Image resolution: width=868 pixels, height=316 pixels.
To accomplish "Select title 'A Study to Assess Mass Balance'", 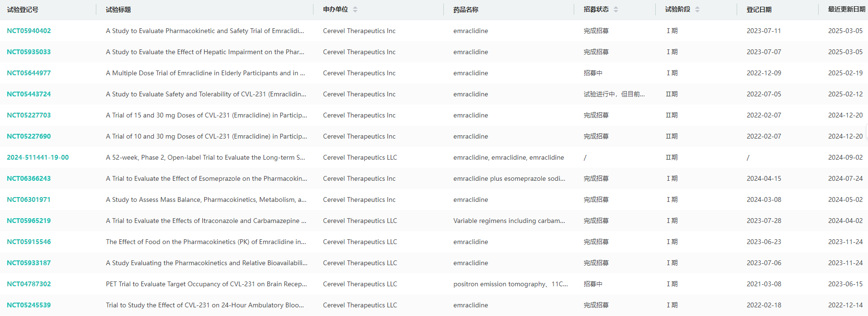I will click(206, 199).
